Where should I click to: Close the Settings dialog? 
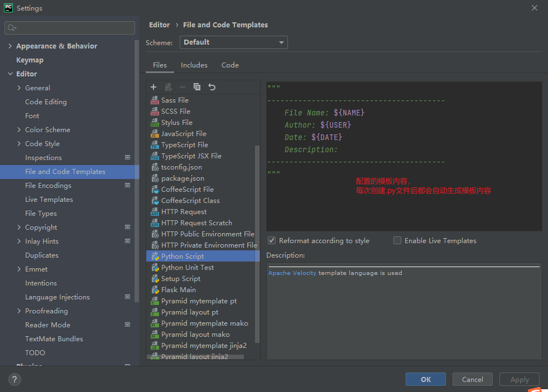[x=535, y=8]
